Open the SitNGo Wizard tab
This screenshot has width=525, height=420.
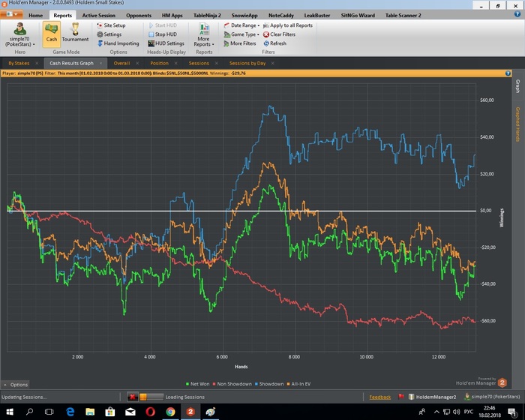(x=358, y=15)
